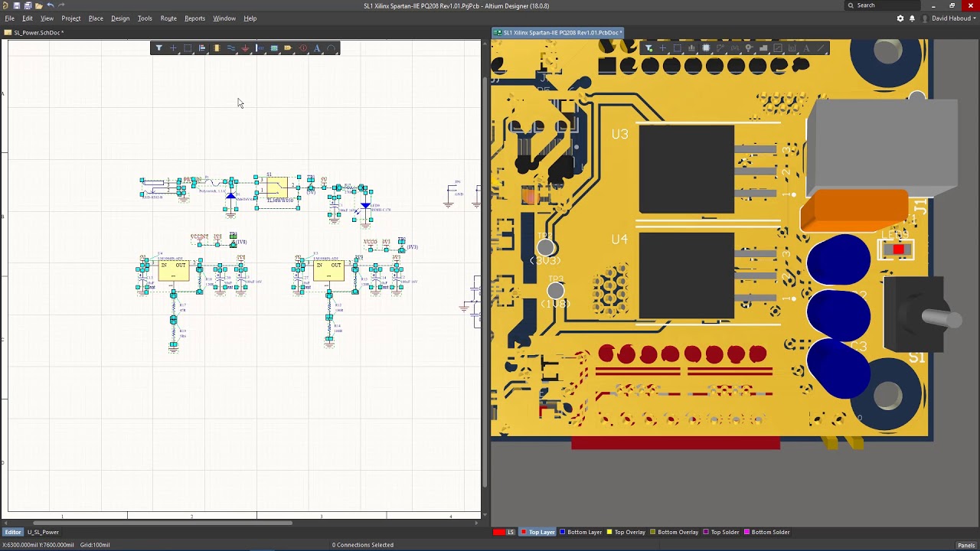Open the PCB selection filter icon
The width and height of the screenshot is (980, 551).
(649, 48)
